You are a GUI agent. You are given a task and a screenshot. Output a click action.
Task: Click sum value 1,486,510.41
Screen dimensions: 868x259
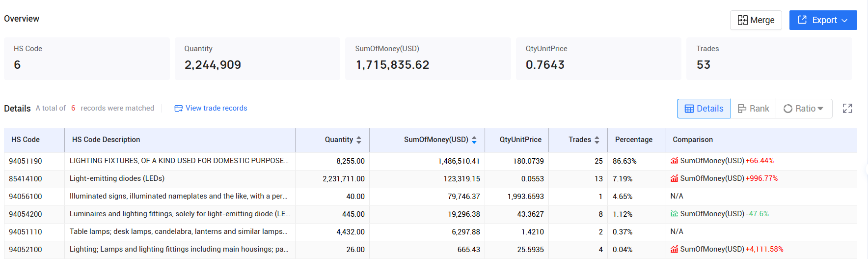459,161
